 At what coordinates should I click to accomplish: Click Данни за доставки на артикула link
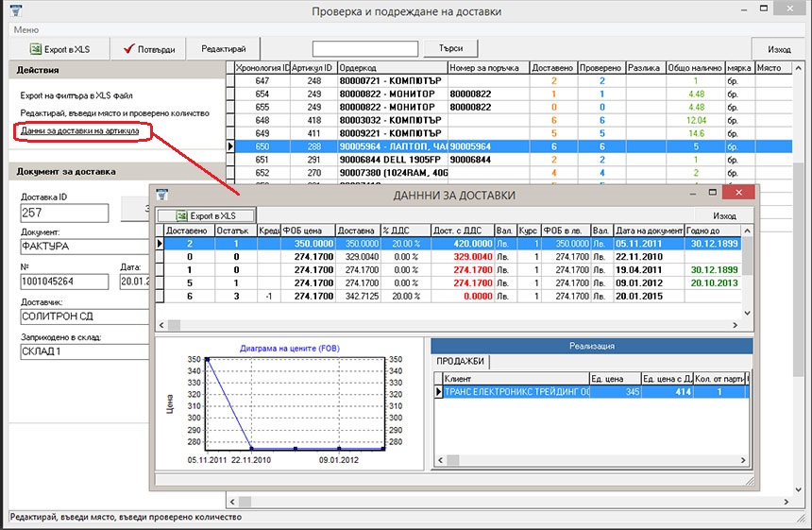coord(79,130)
